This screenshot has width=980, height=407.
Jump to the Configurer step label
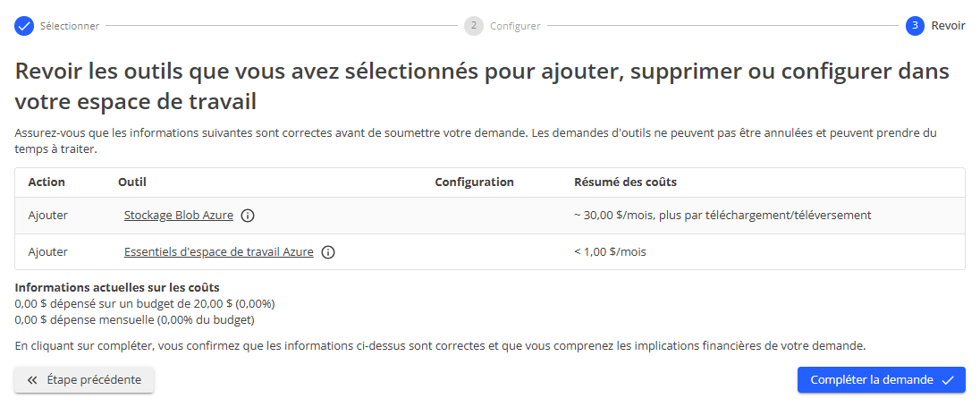[515, 26]
